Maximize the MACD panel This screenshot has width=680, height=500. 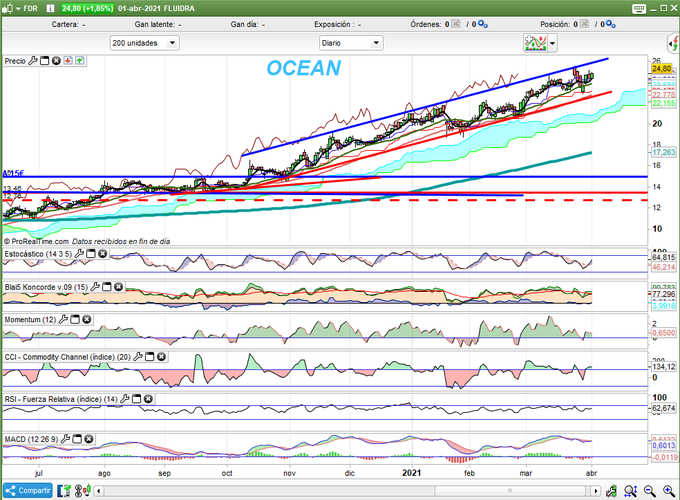pos(77,439)
